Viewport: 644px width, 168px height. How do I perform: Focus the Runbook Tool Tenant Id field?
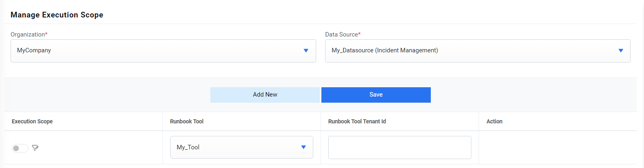pos(399,147)
